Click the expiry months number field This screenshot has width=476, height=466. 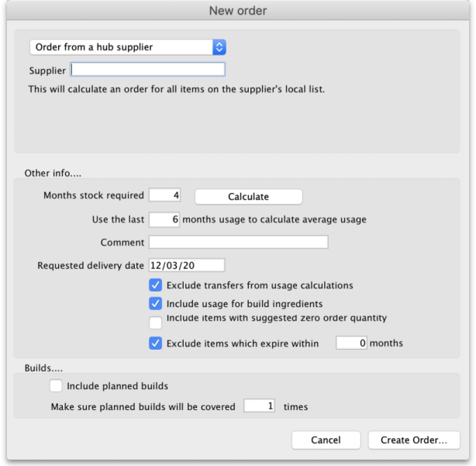click(351, 343)
